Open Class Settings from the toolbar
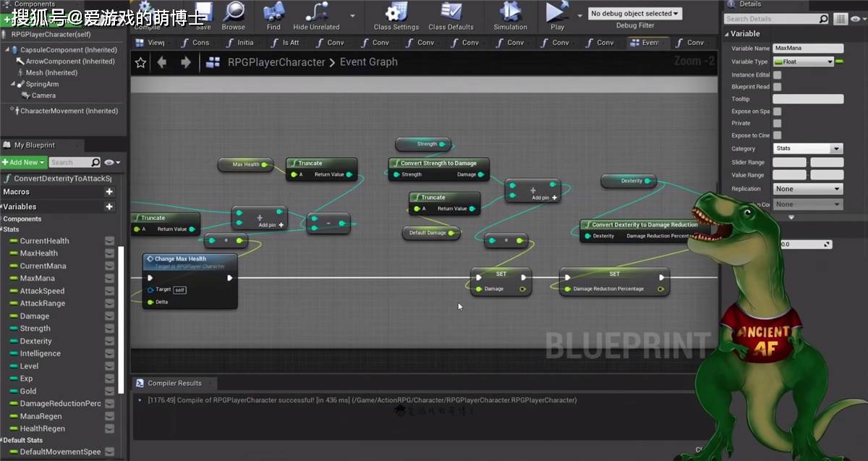The height and width of the screenshot is (461, 868). click(396, 16)
